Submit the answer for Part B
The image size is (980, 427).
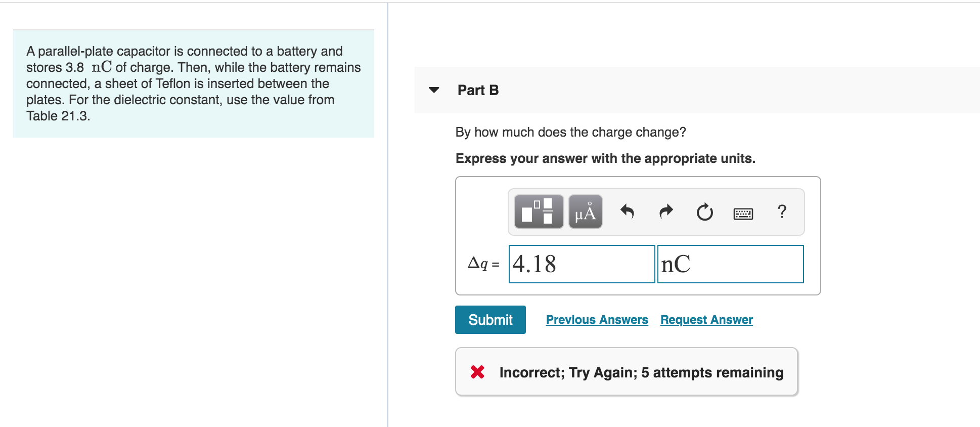pyautogui.click(x=489, y=319)
